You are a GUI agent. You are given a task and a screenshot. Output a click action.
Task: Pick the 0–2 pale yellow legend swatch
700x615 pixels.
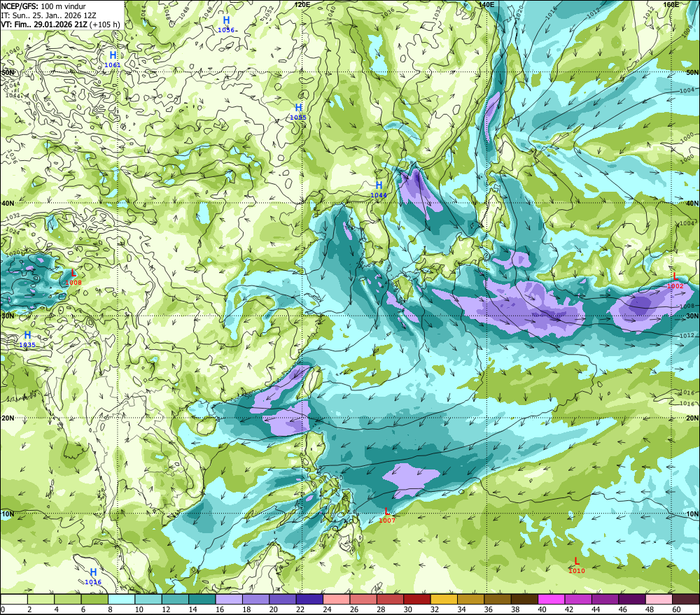coord(14,599)
